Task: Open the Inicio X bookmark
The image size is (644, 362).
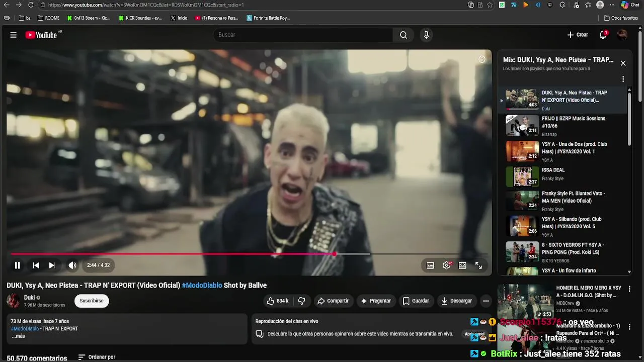Action: [179, 18]
